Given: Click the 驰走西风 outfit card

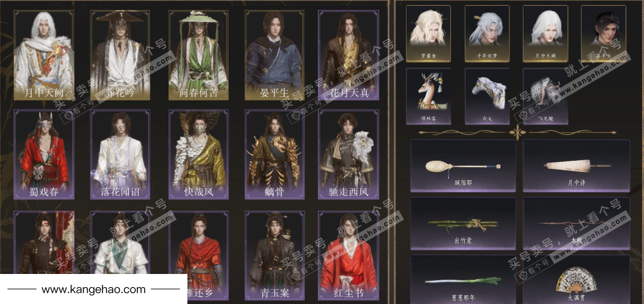Looking at the screenshot, I should 349,155.
